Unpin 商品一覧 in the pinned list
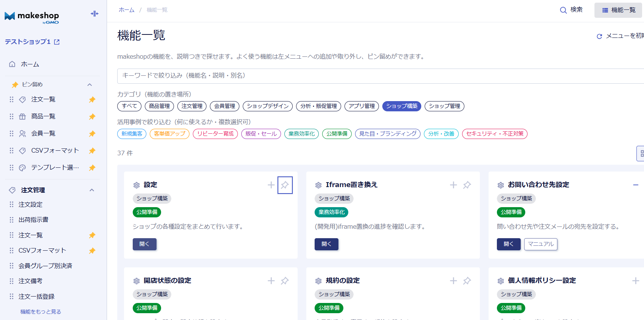This screenshot has width=644, height=320. click(92, 117)
